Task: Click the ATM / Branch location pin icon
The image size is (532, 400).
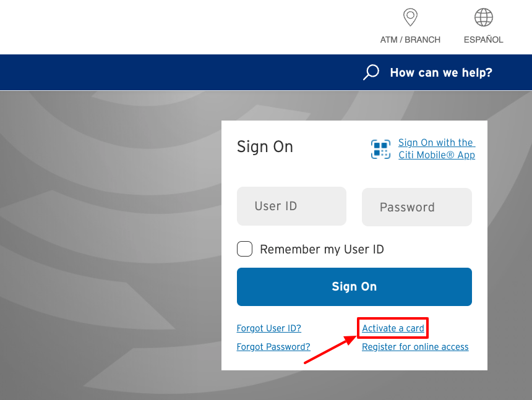Action: point(410,17)
